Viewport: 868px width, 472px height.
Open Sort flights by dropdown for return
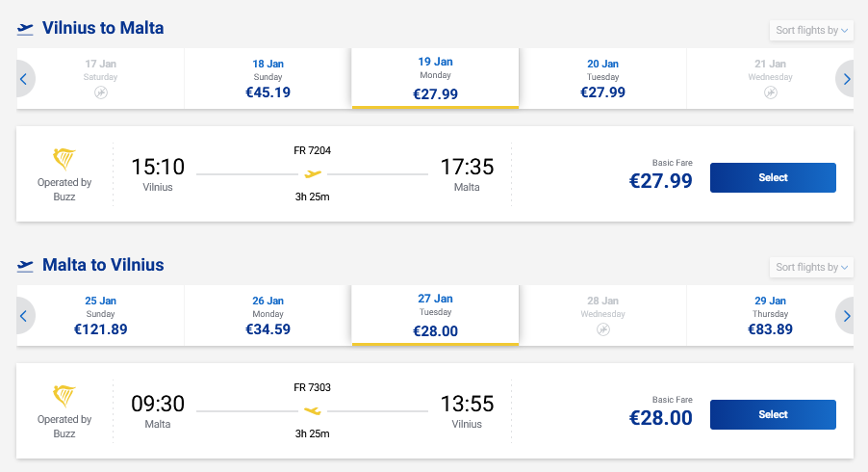coord(812,267)
